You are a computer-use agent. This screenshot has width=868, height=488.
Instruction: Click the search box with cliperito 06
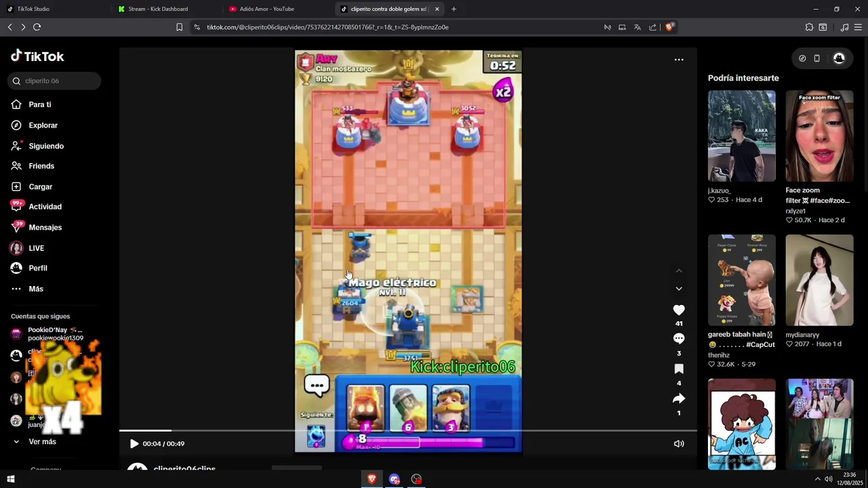(x=54, y=81)
